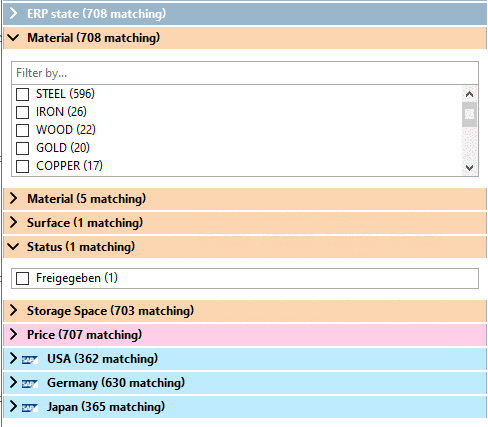Image resolution: width=488 pixels, height=427 pixels.
Task: Click the 'Material (5 matching)' header text
Action: pos(86,199)
